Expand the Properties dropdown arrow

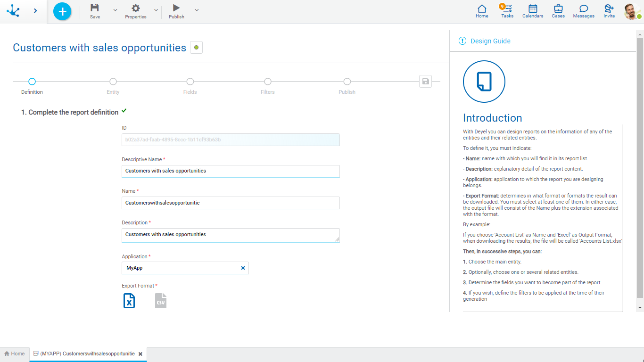click(x=156, y=10)
